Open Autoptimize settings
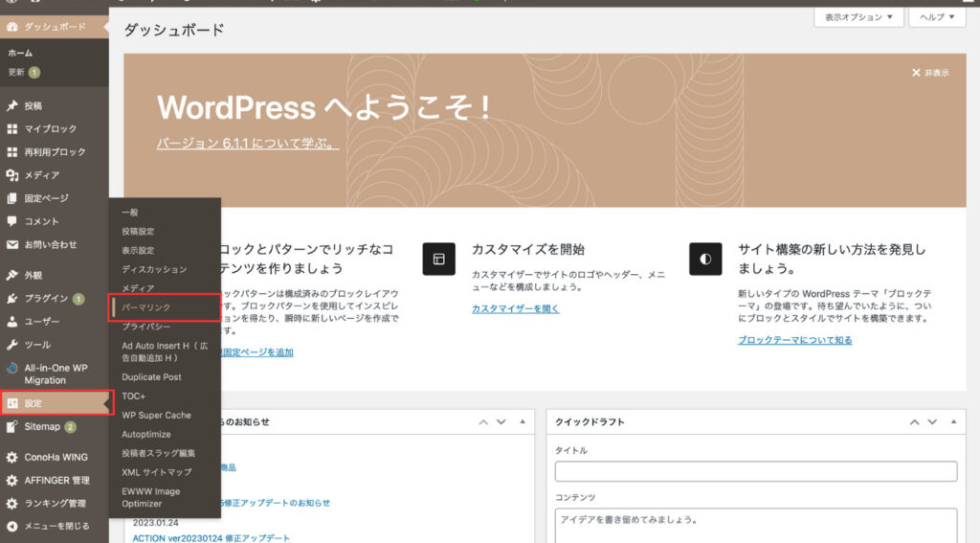980x543 pixels. point(145,434)
